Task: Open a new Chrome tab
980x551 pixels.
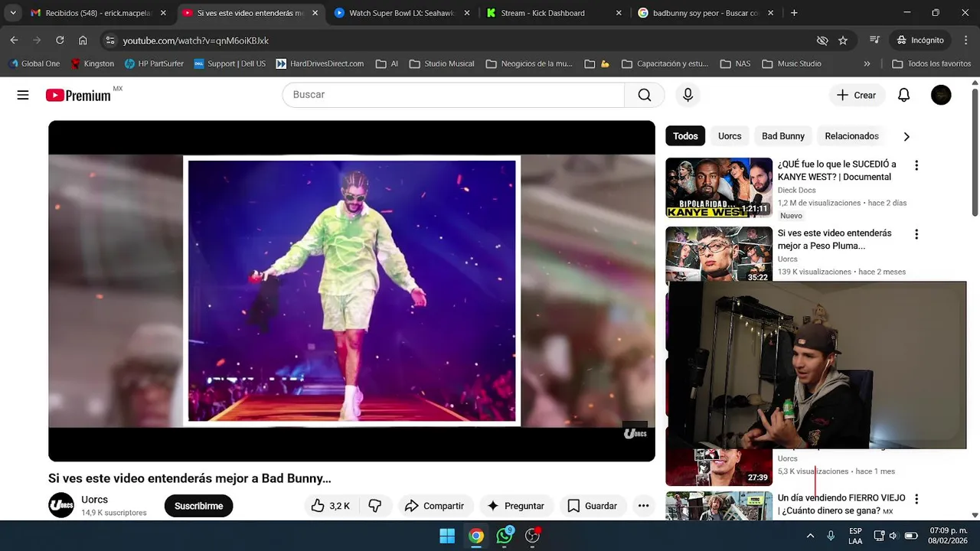Action: tap(794, 13)
